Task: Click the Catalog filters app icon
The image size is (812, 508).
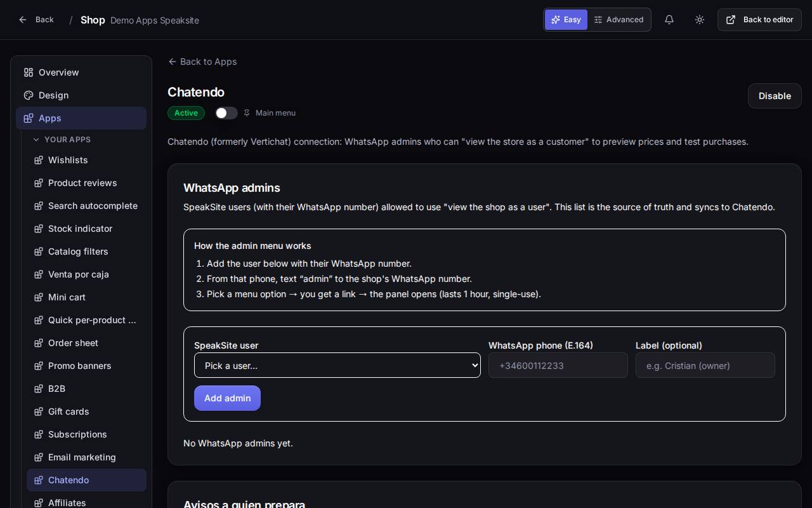Action: click(x=39, y=251)
